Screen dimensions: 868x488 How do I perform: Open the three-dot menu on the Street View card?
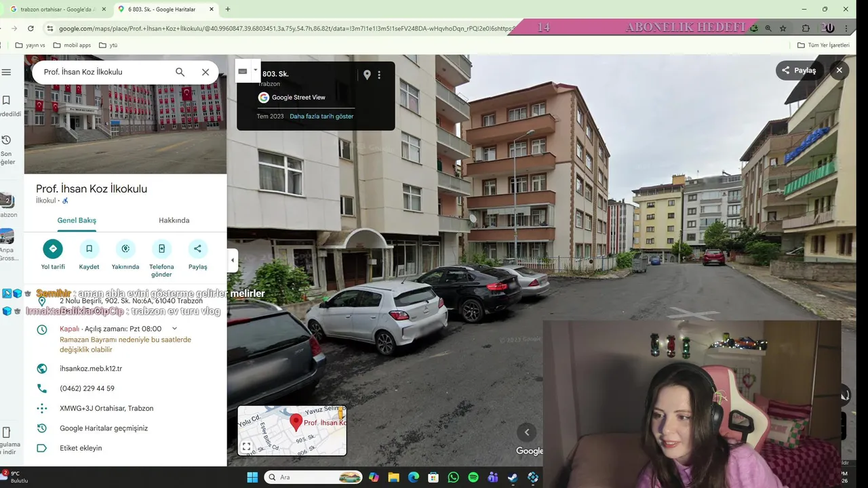point(379,75)
